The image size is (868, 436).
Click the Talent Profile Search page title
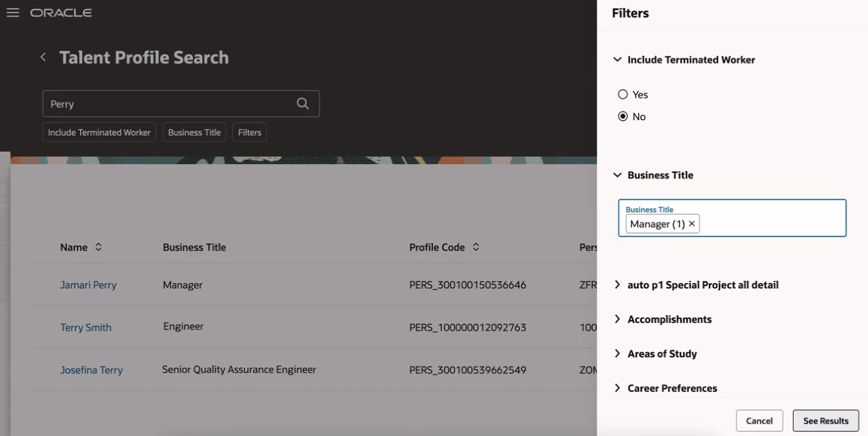tap(144, 58)
